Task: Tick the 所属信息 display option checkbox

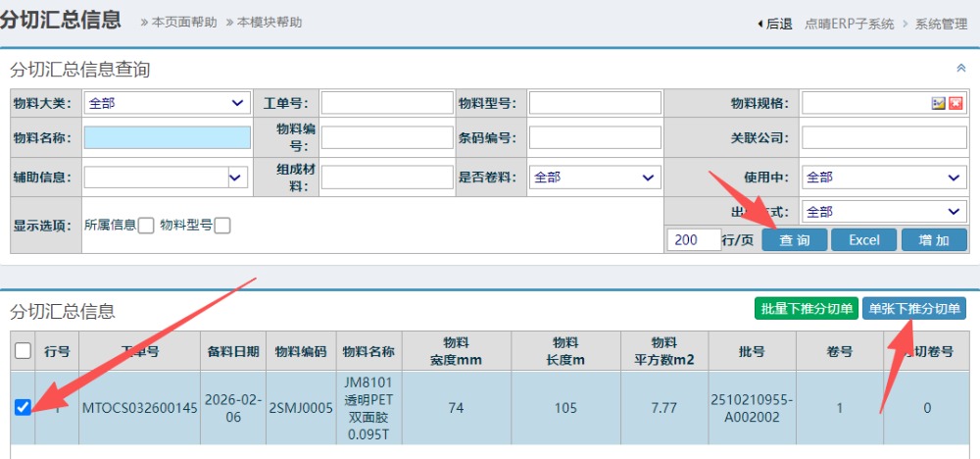Action: coord(146,226)
